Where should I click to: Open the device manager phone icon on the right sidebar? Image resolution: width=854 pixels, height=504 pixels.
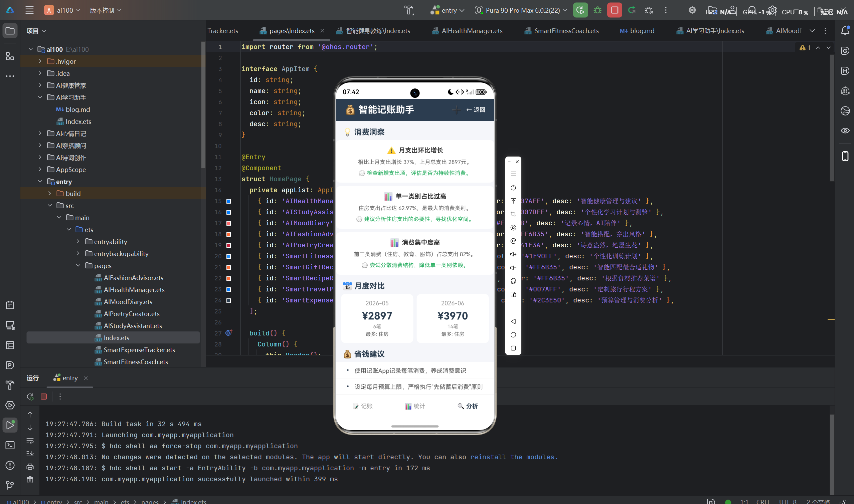point(845,156)
